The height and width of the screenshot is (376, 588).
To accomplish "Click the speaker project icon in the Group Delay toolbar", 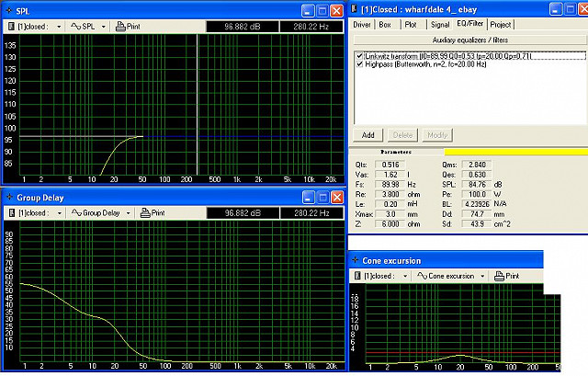I will (9, 212).
